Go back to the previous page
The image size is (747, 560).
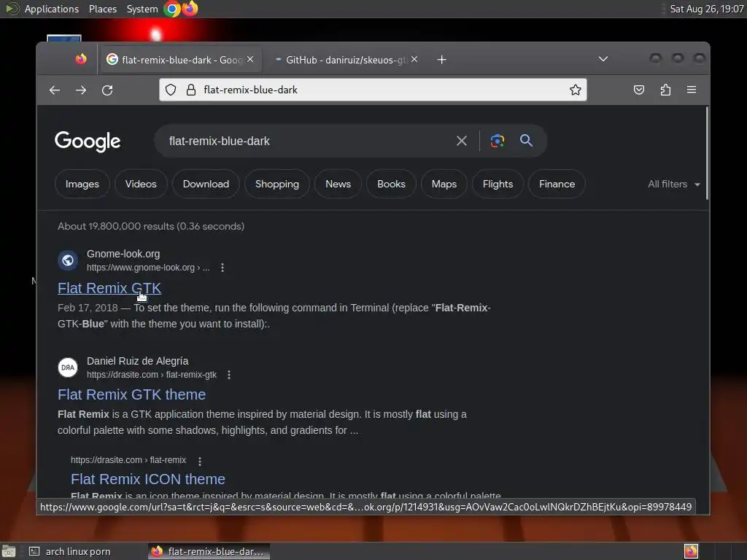tap(55, 90)
